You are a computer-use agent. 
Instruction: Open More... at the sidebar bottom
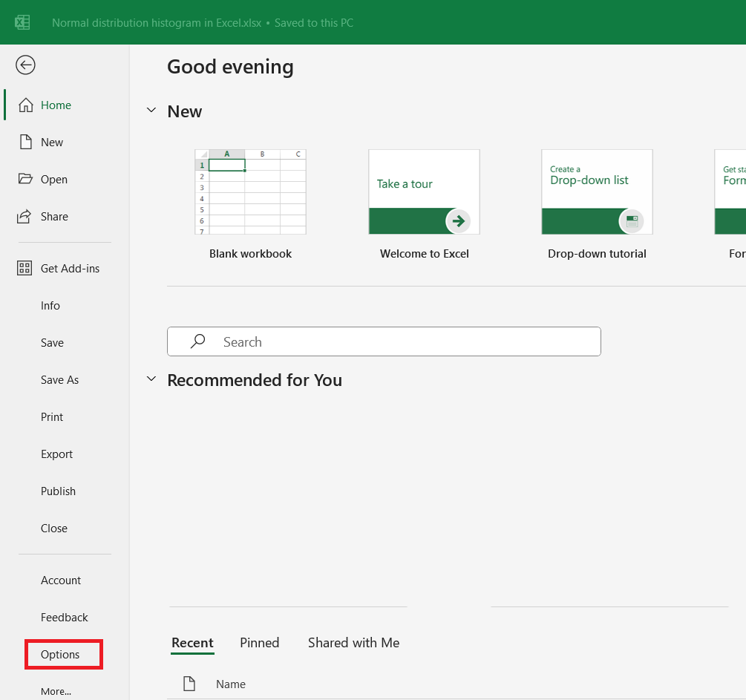(x=56, y=691)
